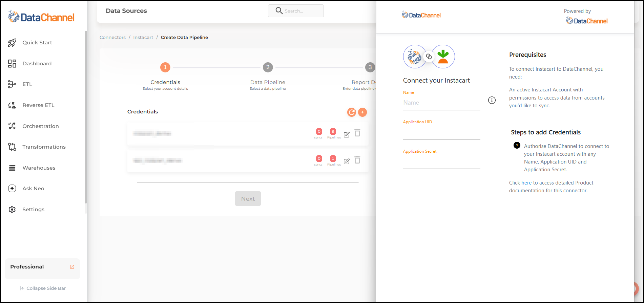The height and width of the screenshot is (303, 644).
Task: Click Data Pipeline step label
Action: coord(268,82)
